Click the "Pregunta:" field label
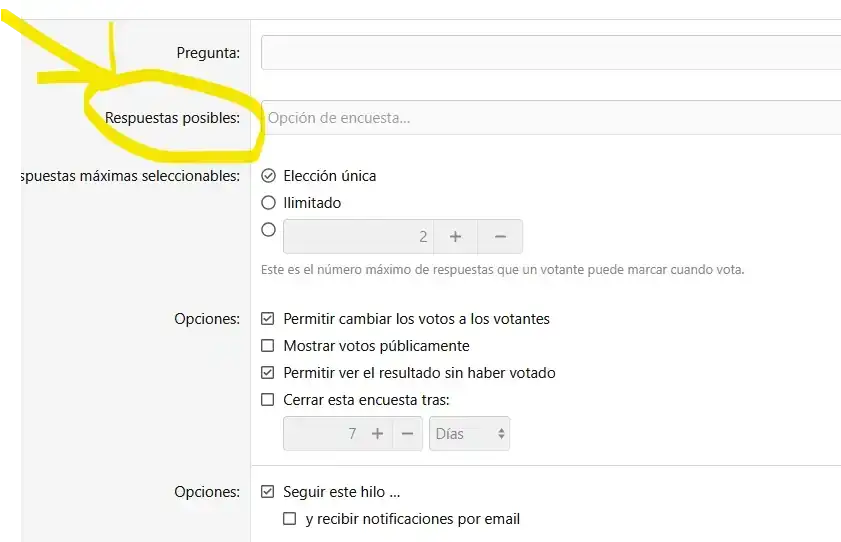This screenshot has width=841, height=542. tap(207, 52)
